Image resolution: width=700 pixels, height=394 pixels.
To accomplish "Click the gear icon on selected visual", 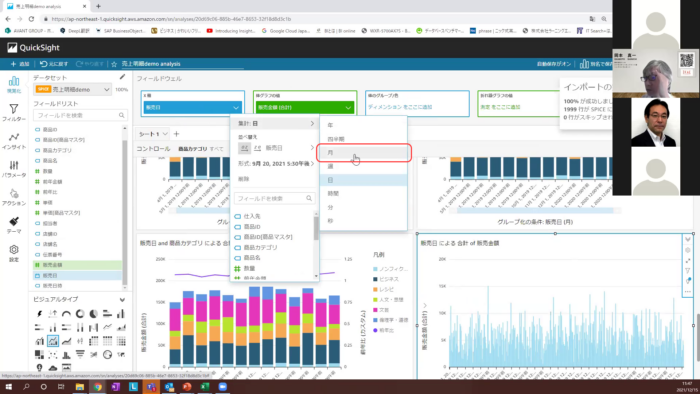I will [x=688, y=250].
